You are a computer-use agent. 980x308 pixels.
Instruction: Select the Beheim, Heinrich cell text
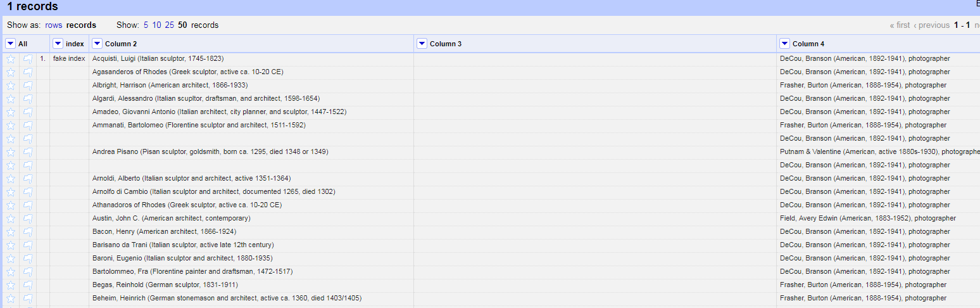(x=227, y=298)
